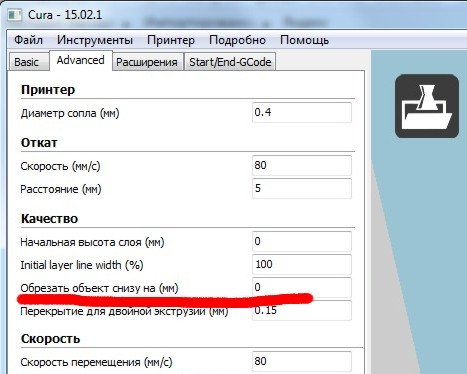Open the Принтер menu

click(171, 40)
